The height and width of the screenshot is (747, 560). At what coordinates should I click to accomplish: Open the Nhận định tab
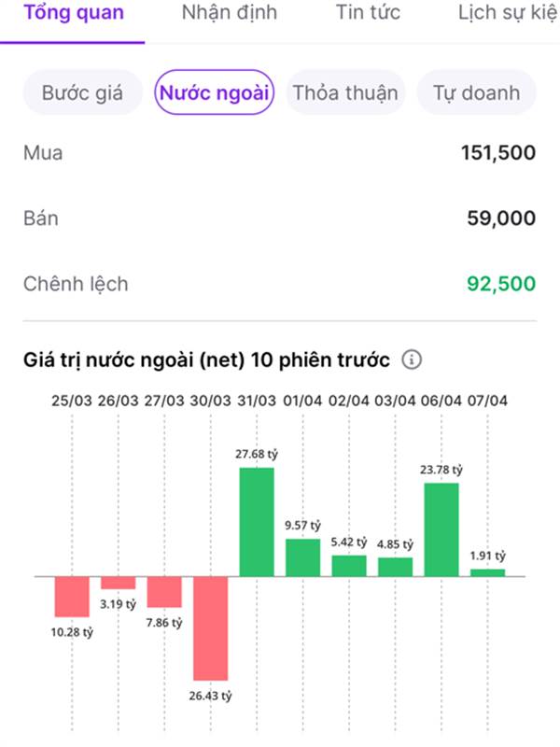[220, 13]
